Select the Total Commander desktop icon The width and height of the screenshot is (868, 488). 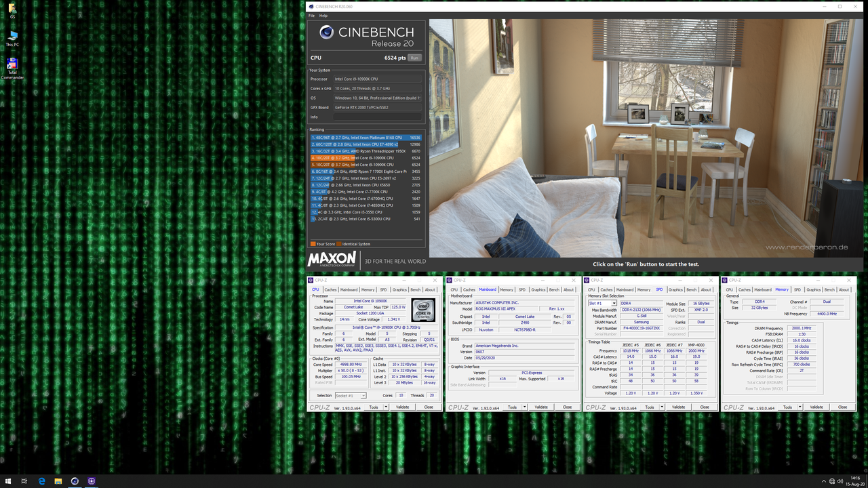click(12, 68)
